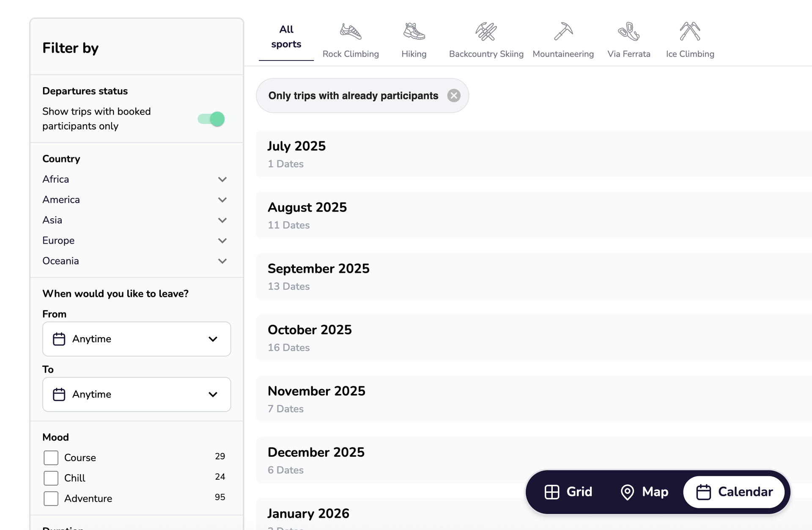Pick the Mountaineering ice axe icon

(563, 32)
